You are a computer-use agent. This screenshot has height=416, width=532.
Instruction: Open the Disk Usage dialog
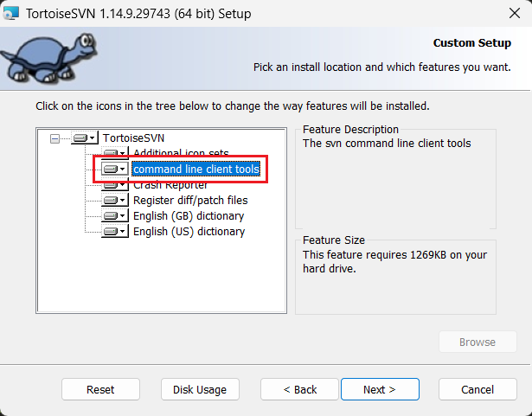(x=200, y=390)
